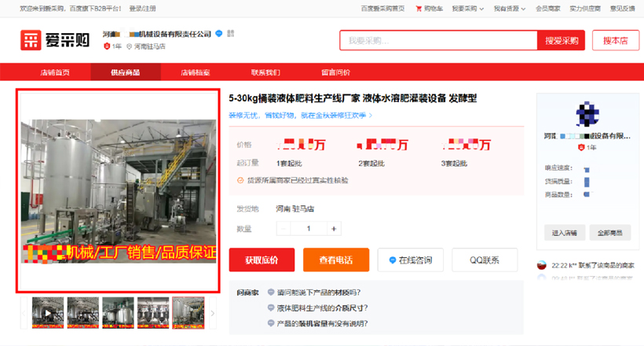The width and height of the screenshot is (644, 346).
Task: Click the 进入店铺 button
Action: click(x=564, y=233)
